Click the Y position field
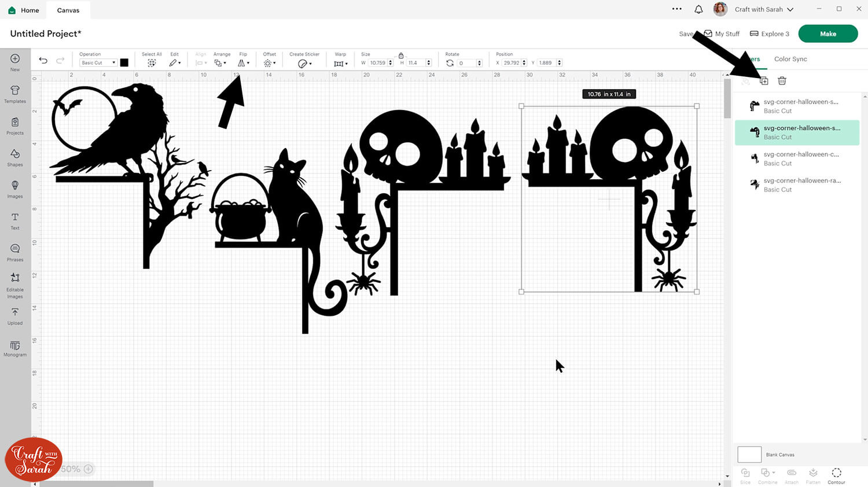868x487 pixels. click(x=547, y=62)
